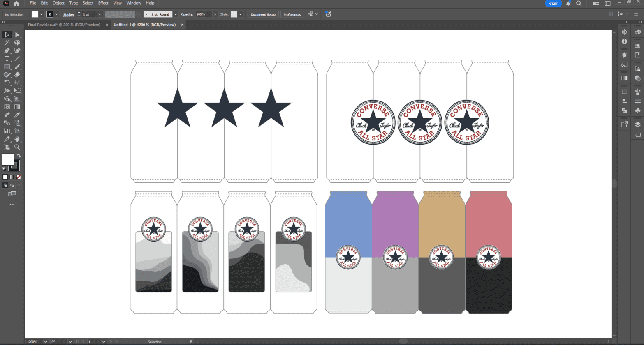The image size is (644, 345).
Task: Swap fill and stroke colors
Action: tap(19, 156)
